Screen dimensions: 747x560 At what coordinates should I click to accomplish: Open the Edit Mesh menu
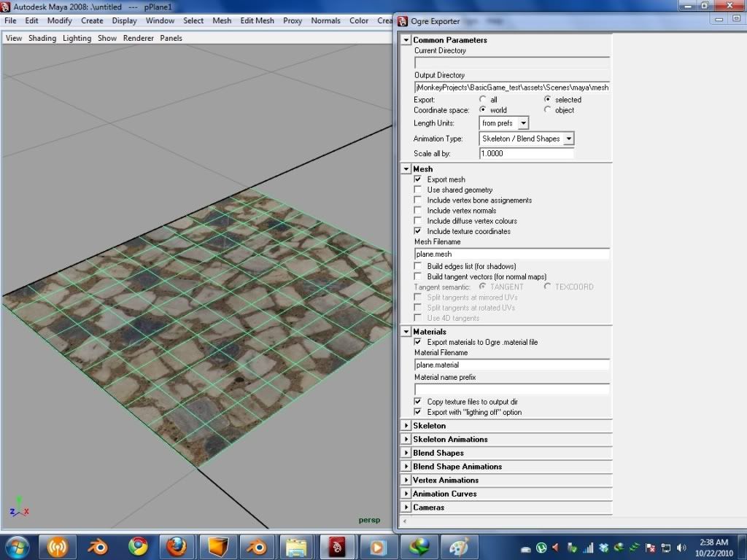(x=257, y=20)
